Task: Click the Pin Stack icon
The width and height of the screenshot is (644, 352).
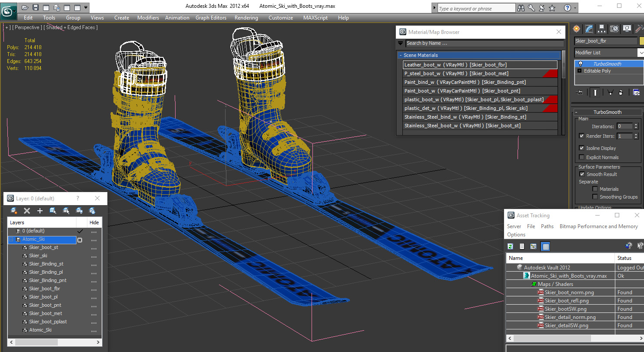Action: click(580, 92)
